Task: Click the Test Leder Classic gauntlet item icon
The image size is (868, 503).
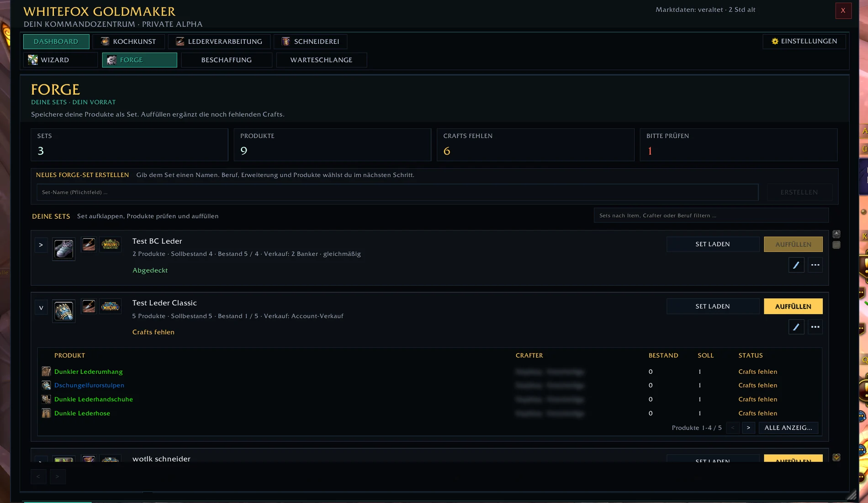Action: 64,311
